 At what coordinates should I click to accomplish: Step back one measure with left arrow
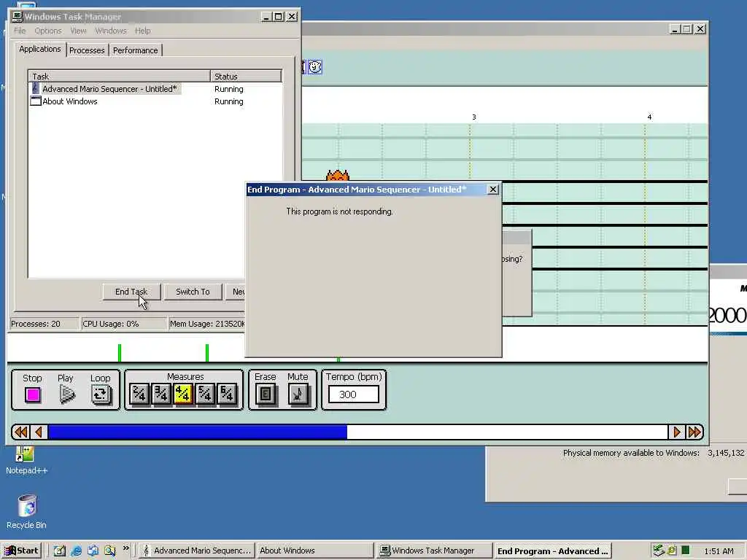[39, 432]
